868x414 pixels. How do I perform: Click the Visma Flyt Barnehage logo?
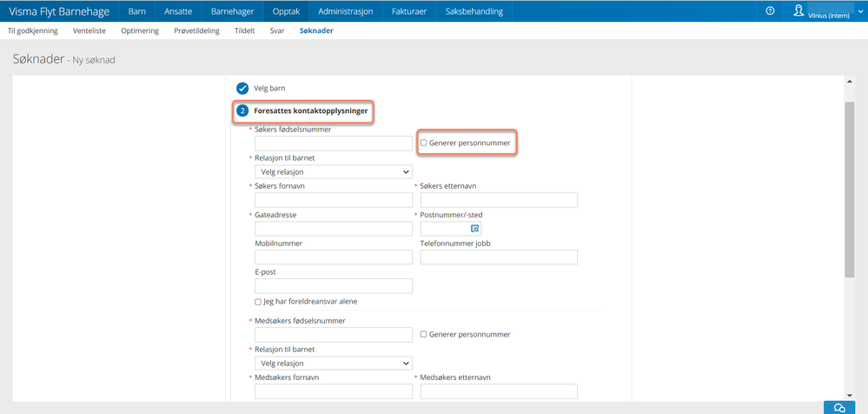(59, 11)
